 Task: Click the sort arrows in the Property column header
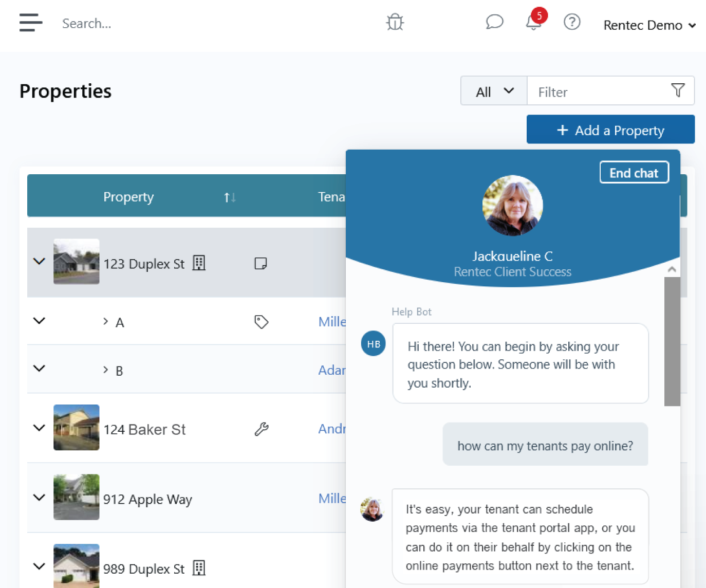coord(229,197)
